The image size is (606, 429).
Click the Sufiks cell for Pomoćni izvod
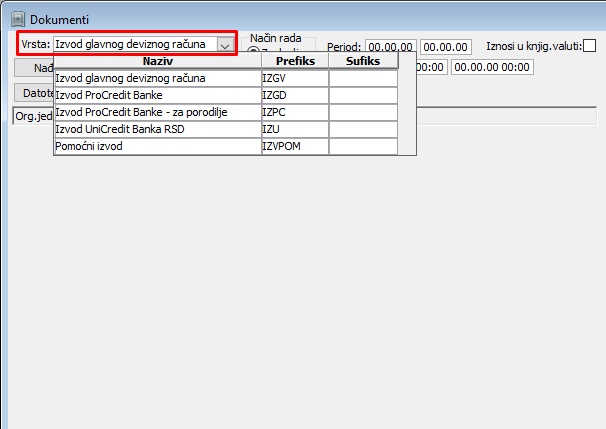pyautogui.click(x=363, y=146)
